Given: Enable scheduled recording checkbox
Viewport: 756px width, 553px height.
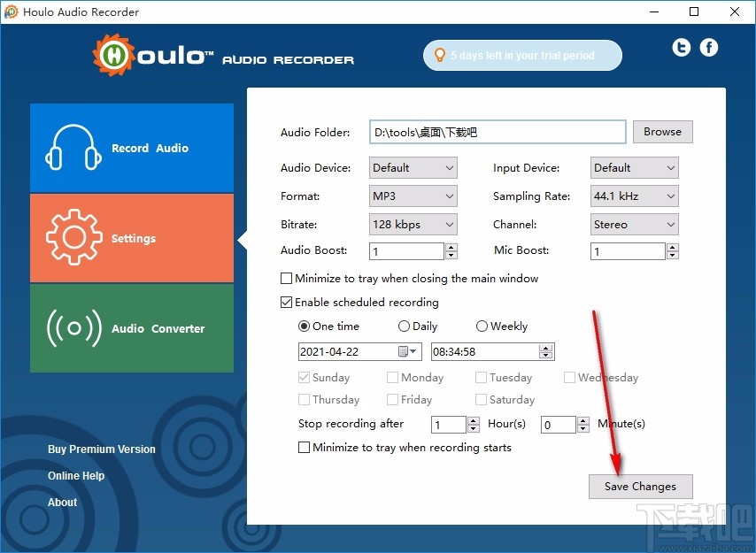Looking at the screenshot, I should tap(287, 302).
